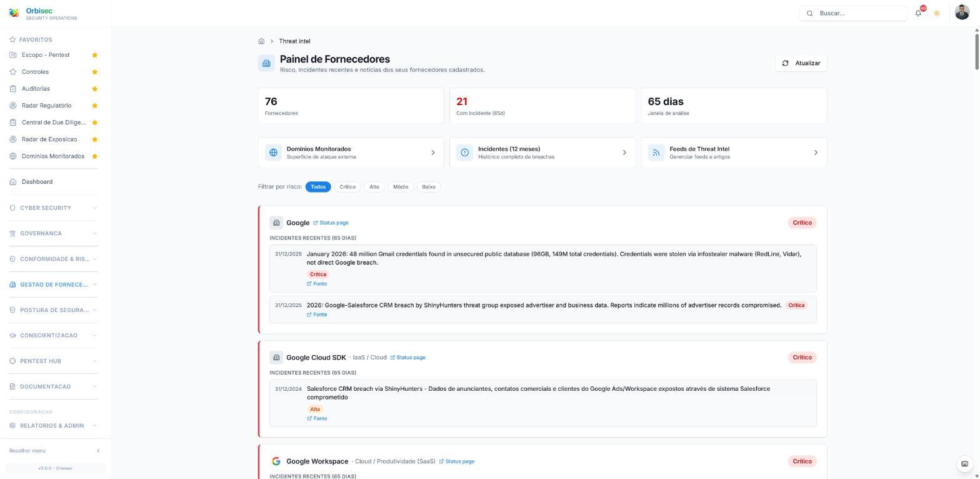Open the notifications bell
The width and height of the screenshot is (980, 479).
click(918, 13)
